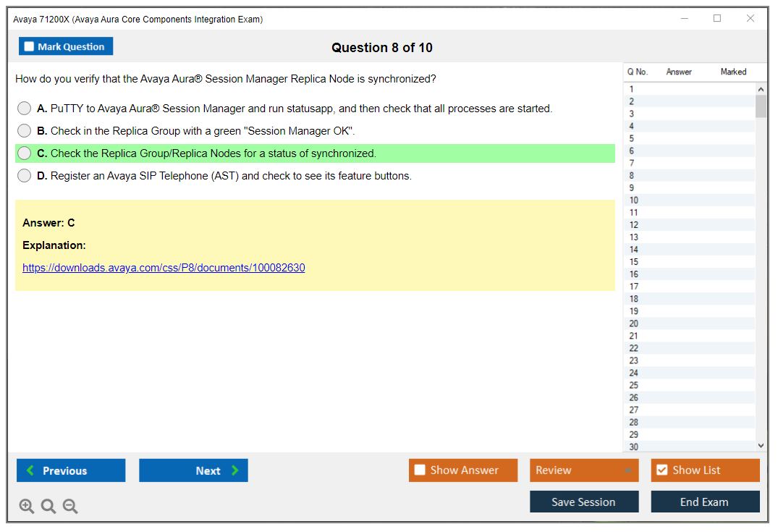Click the green right arrow on Next
Screen dimensions: 778x532
click(x=235, y=470)
